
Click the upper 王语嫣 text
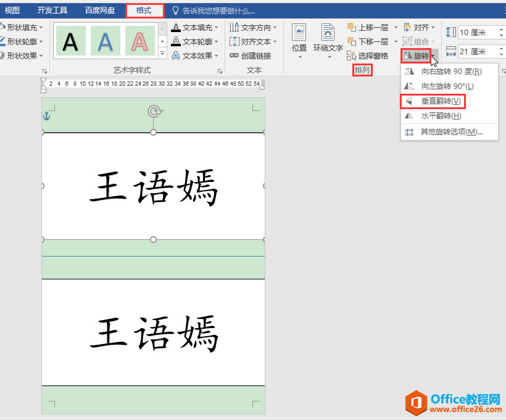[x=154, y=187]
